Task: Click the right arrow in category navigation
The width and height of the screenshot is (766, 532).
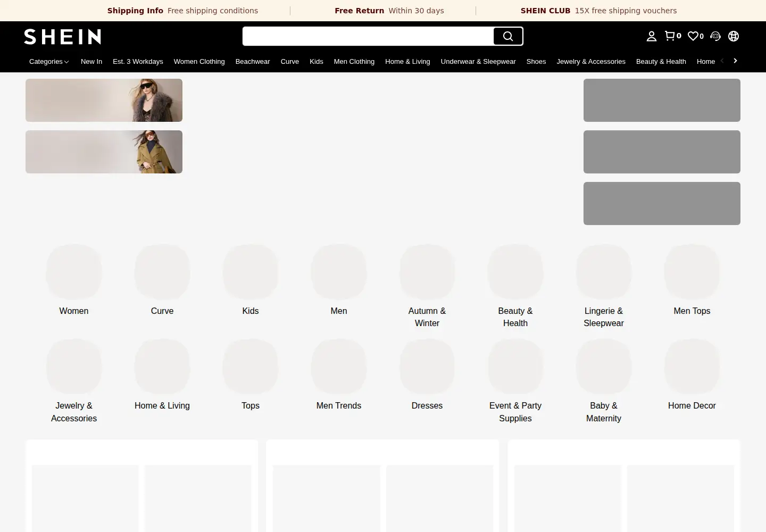Action: (x=735, y=61)
